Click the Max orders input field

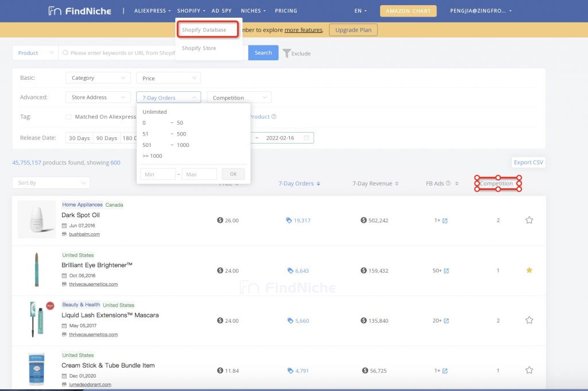[x=199, y=175]
